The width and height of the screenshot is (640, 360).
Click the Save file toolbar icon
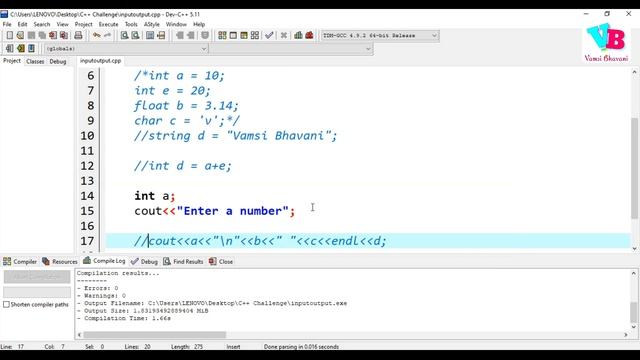(31, 36)
